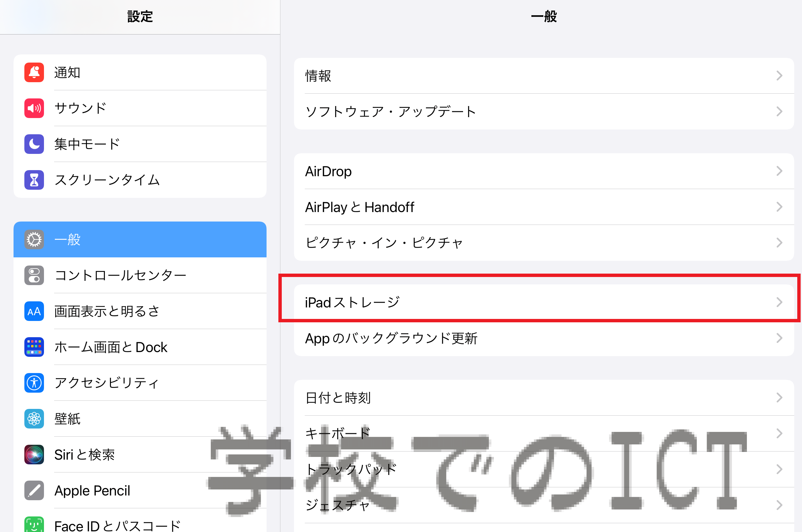The width and height of the screenshot is (802, 532).
Task: Tap chevron on ピクチャ・イン・ピクチャ row
Action: point(779,243)
